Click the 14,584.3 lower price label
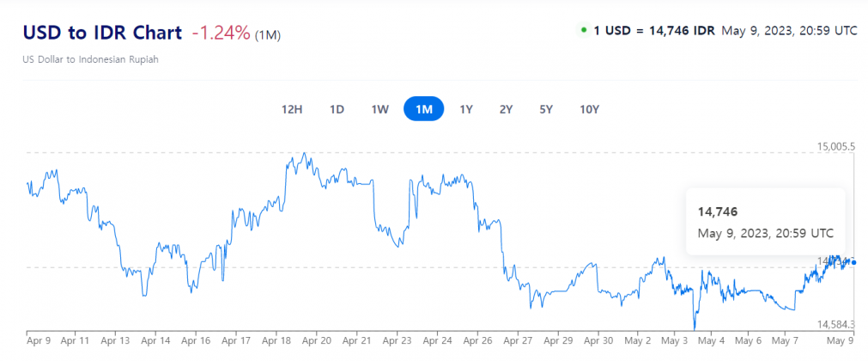This screenshot has height=361, width=868. coord(835,324)
